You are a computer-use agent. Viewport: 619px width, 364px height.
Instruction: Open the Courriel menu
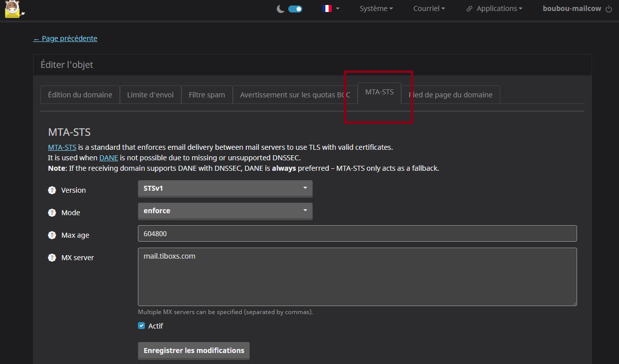pos(429,8)
